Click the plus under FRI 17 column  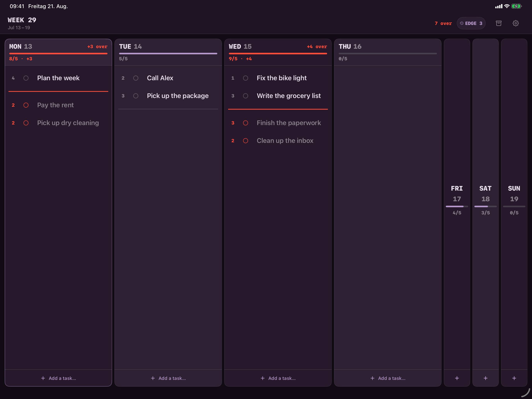(x=457, y=378)
